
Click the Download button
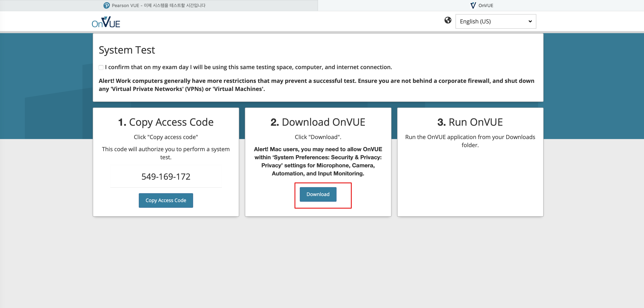click(x=318, y=194)
